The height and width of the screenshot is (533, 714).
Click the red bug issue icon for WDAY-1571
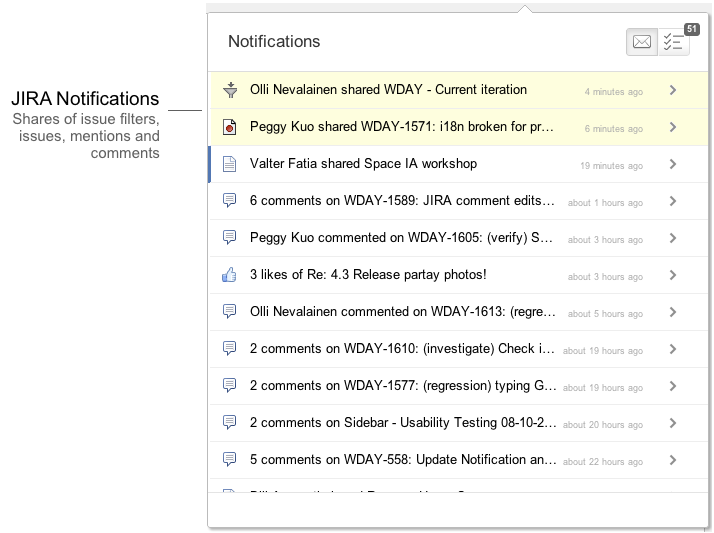click(230, 127)
